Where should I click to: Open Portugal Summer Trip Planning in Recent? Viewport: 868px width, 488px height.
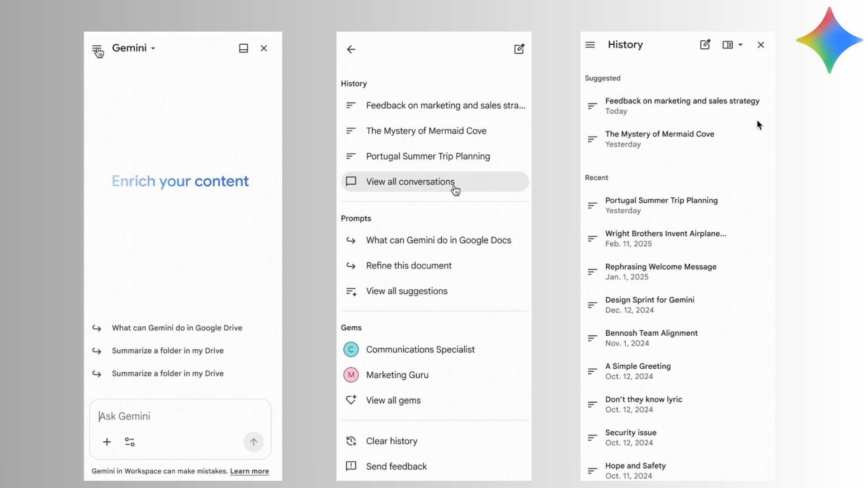[661, 205]
